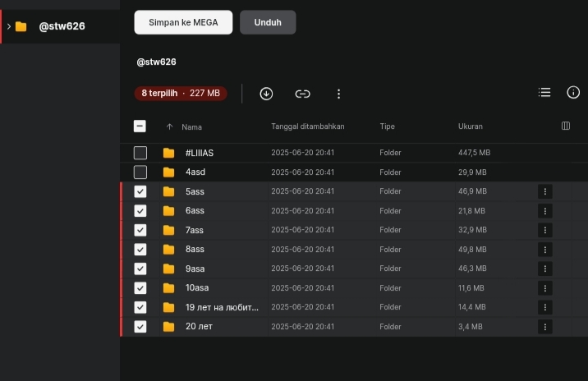This screenshot has width=588, height=381.
Task: Uncheck the 10asa folder checkbox
Action: pos(140,288)
